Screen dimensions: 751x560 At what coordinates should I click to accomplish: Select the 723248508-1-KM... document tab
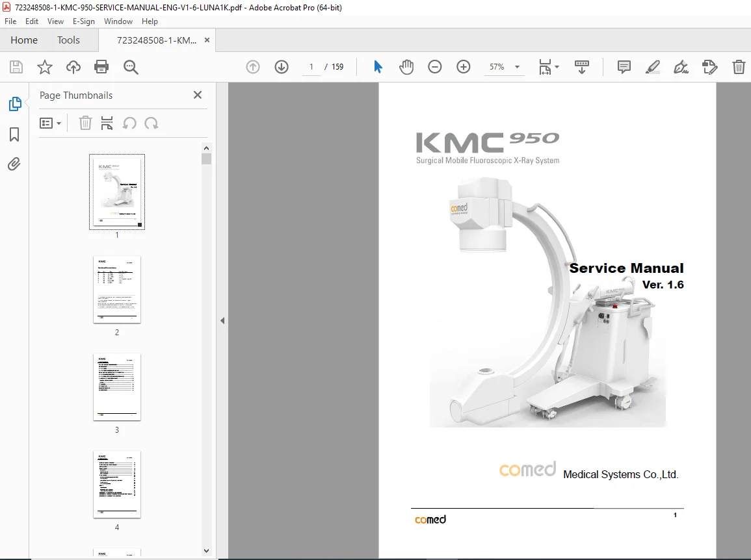point(157,40)
